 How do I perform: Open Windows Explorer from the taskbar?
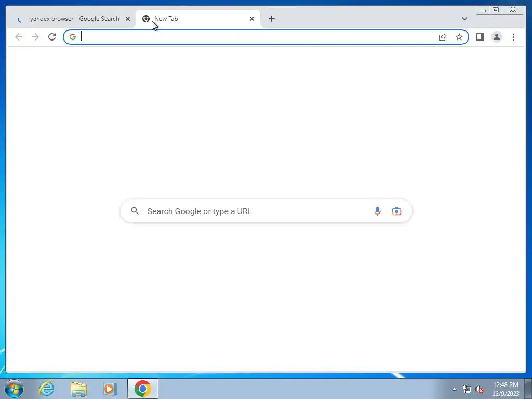[78, 389]
